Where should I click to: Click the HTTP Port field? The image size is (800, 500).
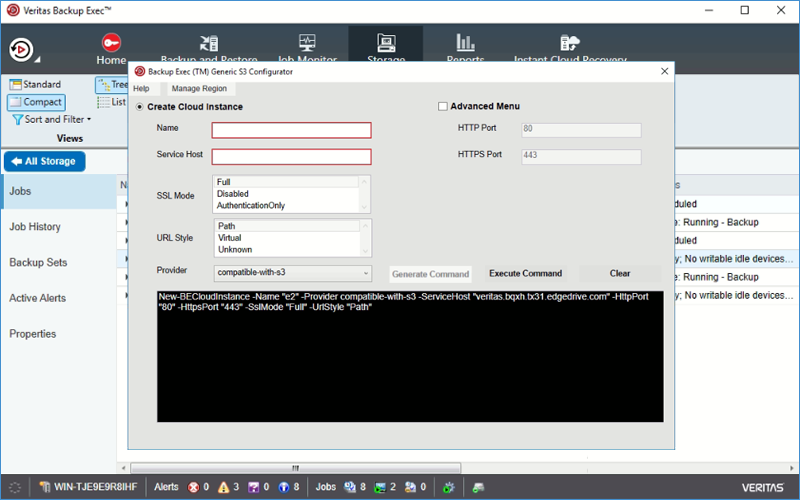pos(581,130)
